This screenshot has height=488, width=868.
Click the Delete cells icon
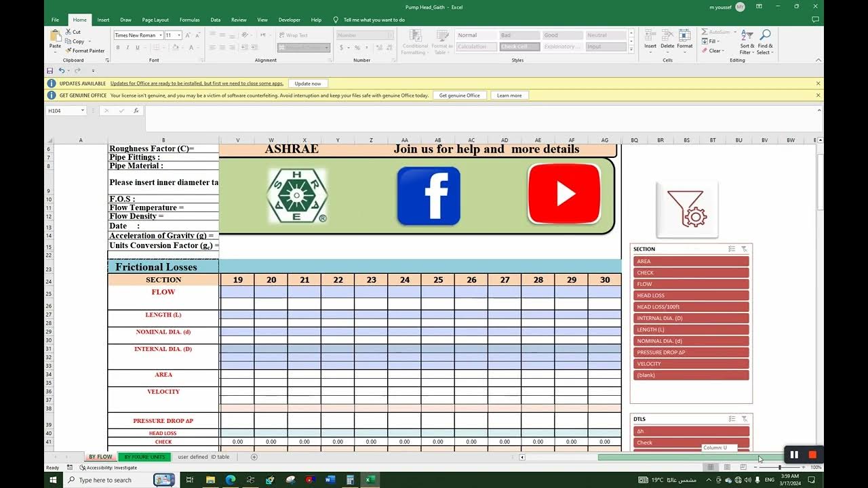[x=667, y=35]
